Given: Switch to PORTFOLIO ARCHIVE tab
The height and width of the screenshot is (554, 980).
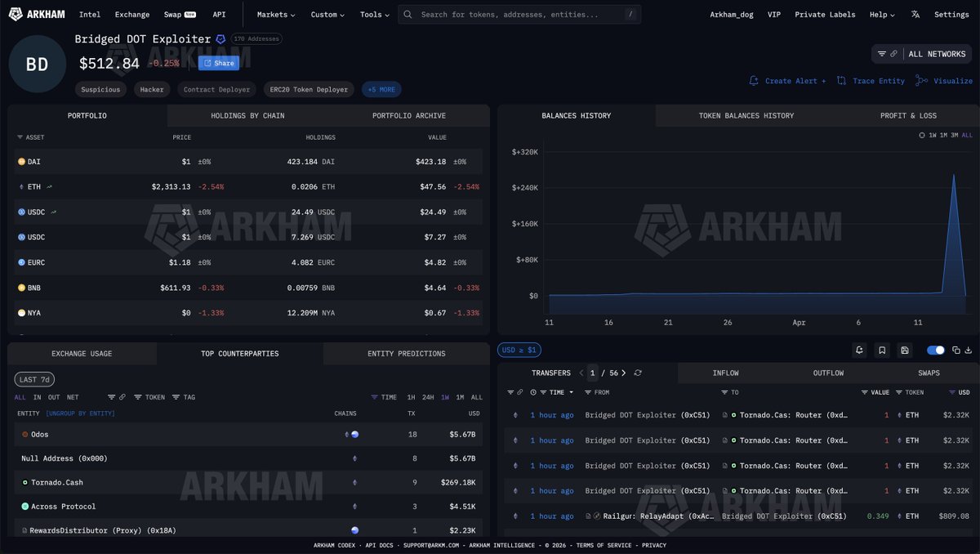Looking at the screenshot, I should click(409, 115).
